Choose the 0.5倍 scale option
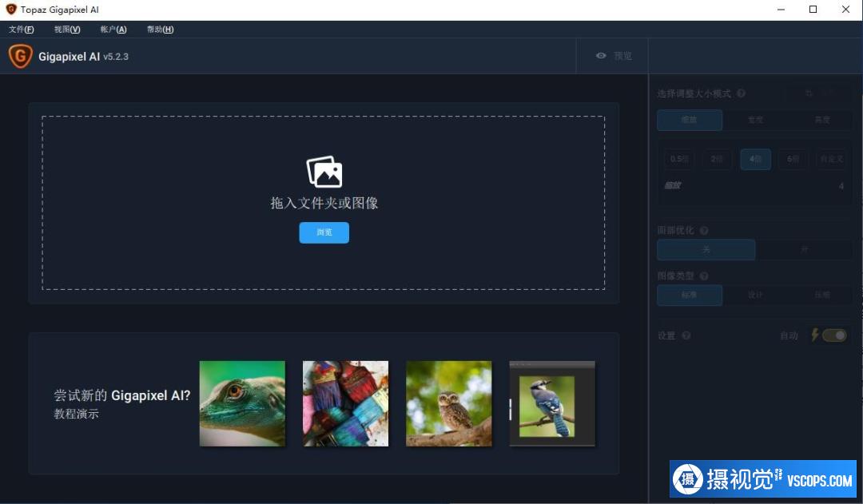The image size is (863, 504). coord(679,159)
